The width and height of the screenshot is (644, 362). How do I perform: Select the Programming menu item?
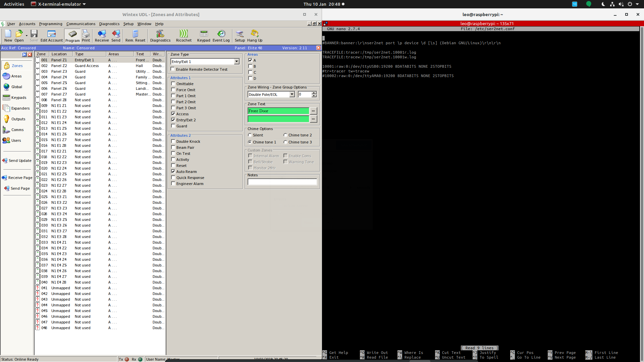pos(50,23)
